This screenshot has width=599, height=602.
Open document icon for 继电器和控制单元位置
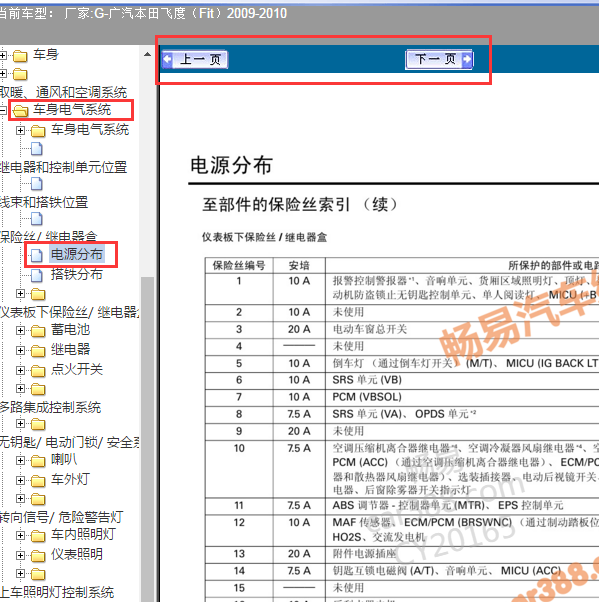pyautogui.click(x=37, y=149)
